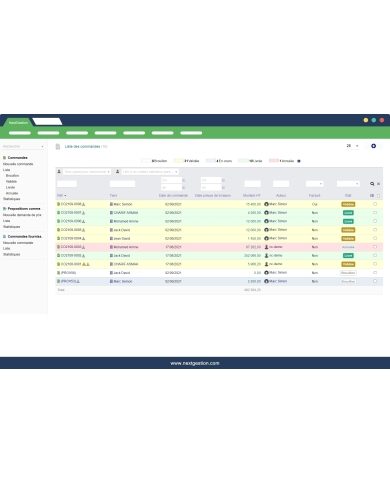Focus the Auteur filter input field

(281, 184)
